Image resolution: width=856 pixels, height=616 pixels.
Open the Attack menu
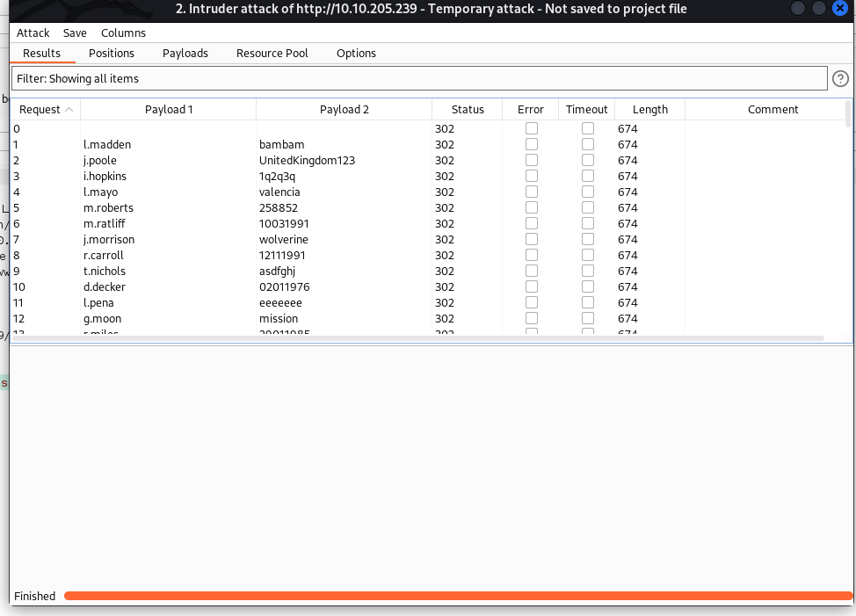point(33,33)
